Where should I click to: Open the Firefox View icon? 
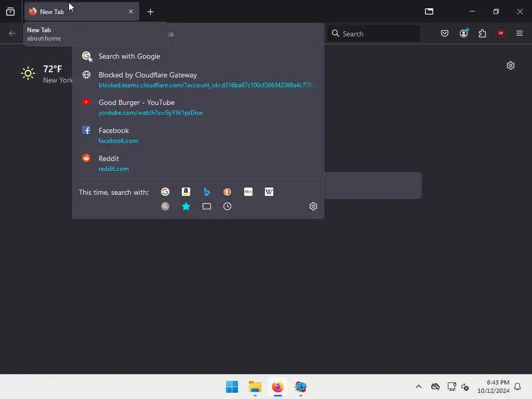click(10, 11)
